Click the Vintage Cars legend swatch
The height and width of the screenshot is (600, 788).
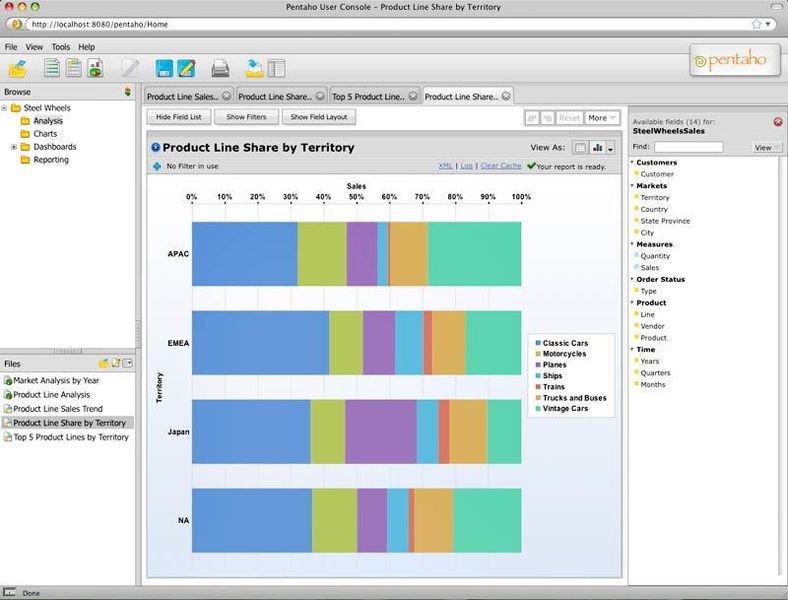538,409
